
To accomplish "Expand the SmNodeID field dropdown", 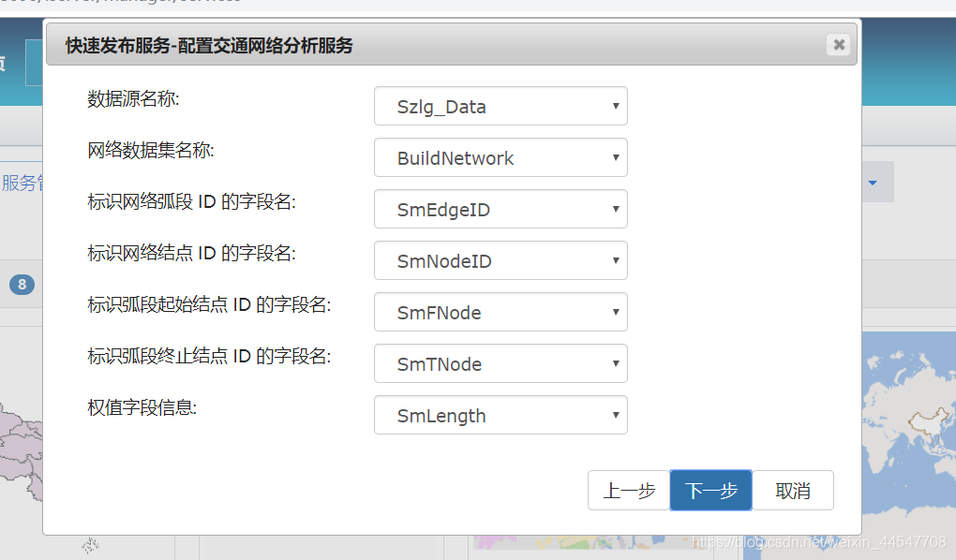I will [x=500, y=260].
